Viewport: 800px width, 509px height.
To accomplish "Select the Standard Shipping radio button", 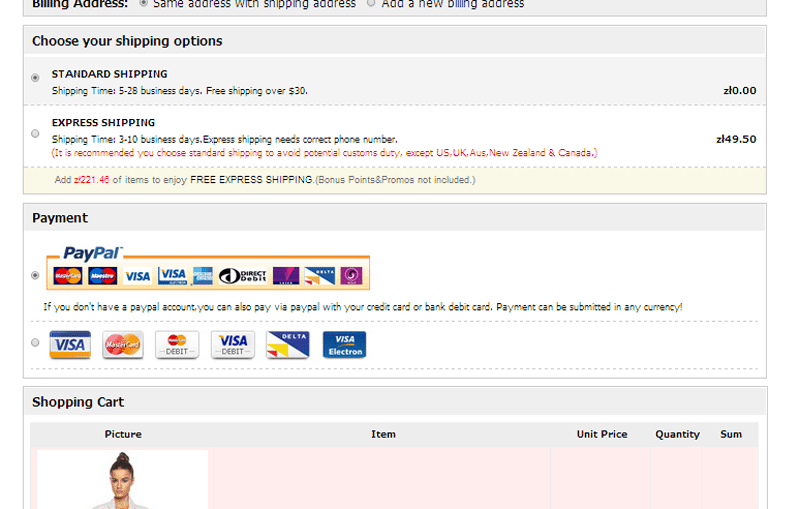I will point(35,78).
